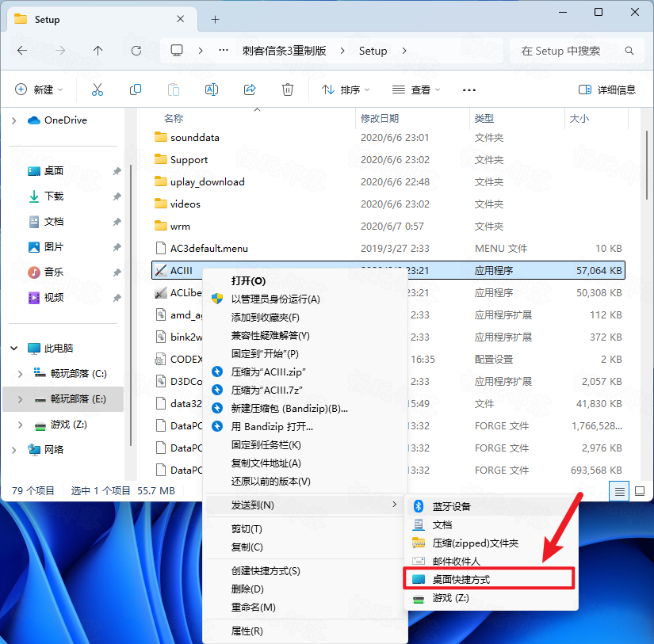Go up one folder level
This screenshot has width=654, height=644.
(98, 51)
